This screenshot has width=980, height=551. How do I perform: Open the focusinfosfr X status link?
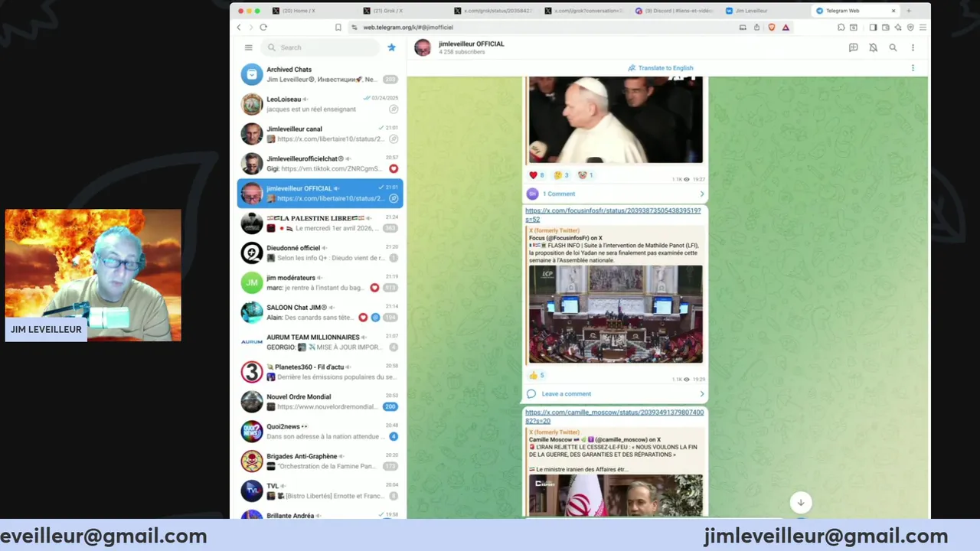pos(612,215)
